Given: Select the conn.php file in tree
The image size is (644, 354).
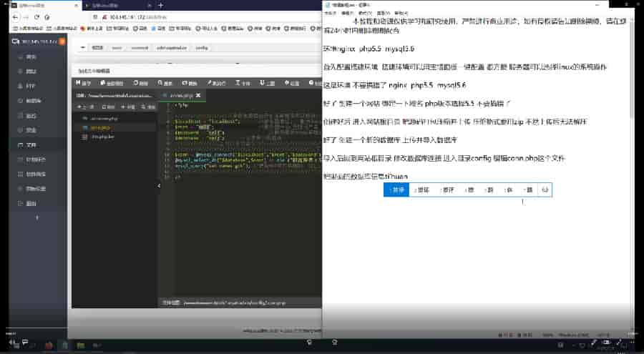Looking at the screenshot, I should 99,127.
